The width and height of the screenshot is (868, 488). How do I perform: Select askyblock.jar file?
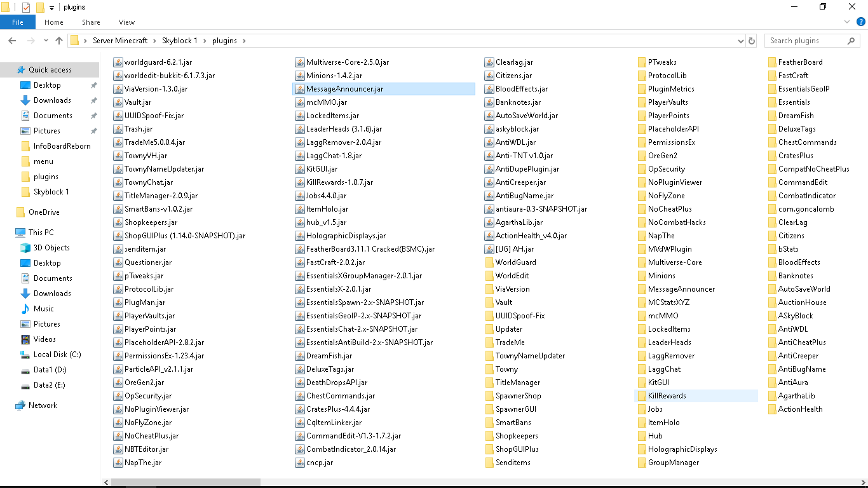(x=517, y=129)
